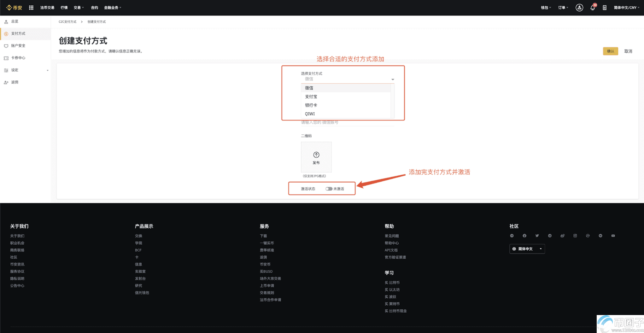Click the Reddit icon in 社区 footer
The height and width of the screenshot is (333, 644).
click(x=550, y=236)
